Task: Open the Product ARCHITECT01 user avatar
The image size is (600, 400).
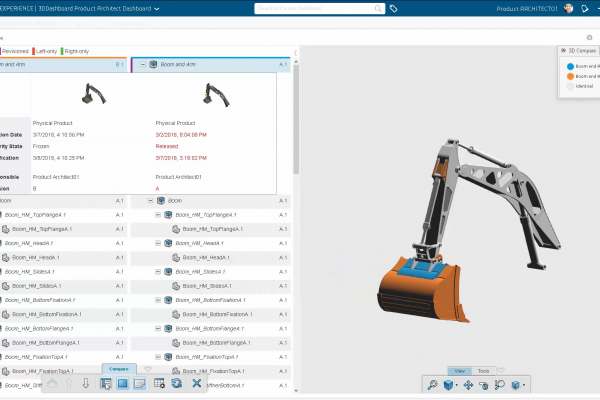Action: [569, 8]
